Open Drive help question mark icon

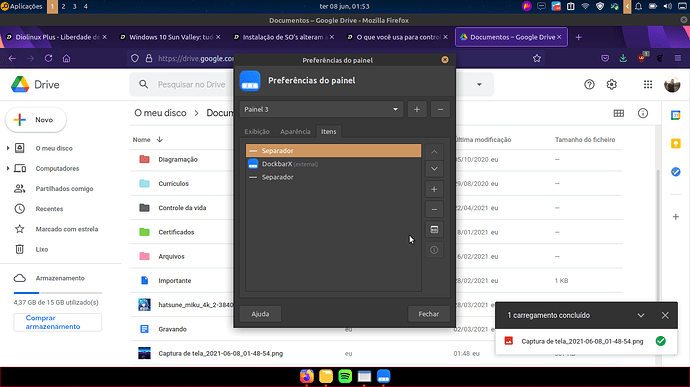589,85
